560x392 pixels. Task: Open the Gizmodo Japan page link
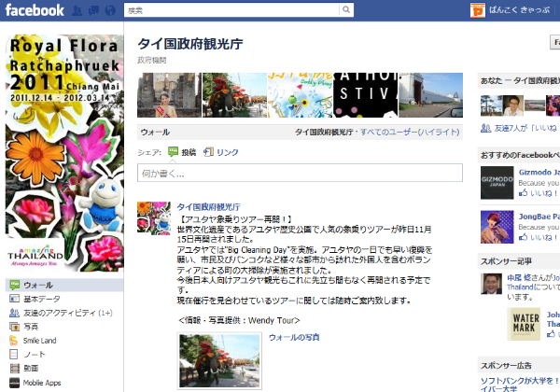pos(539,172)
